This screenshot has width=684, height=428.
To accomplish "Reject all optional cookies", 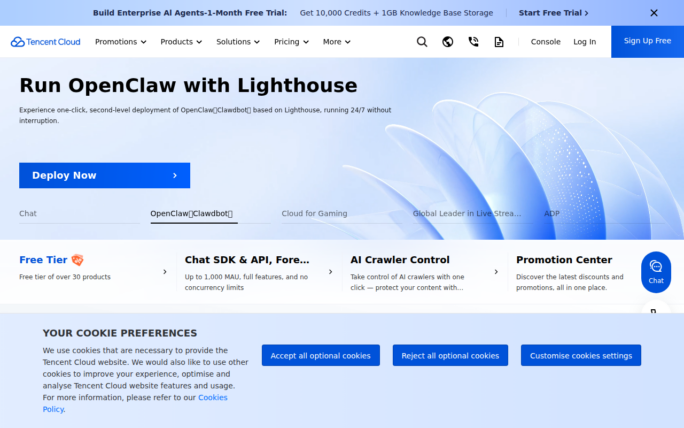I will coord(450,355).
